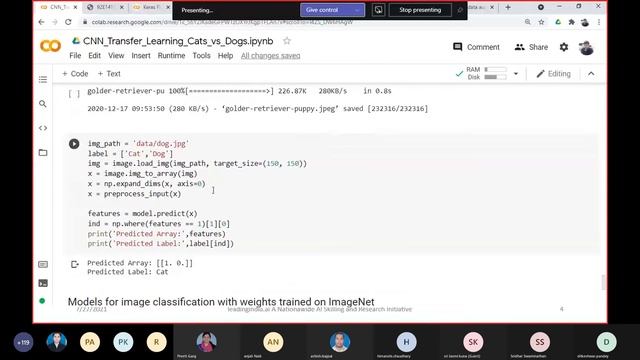Screen dimensions: 640x360
Task: Open the code snippets icon
Action: point(43,128)
